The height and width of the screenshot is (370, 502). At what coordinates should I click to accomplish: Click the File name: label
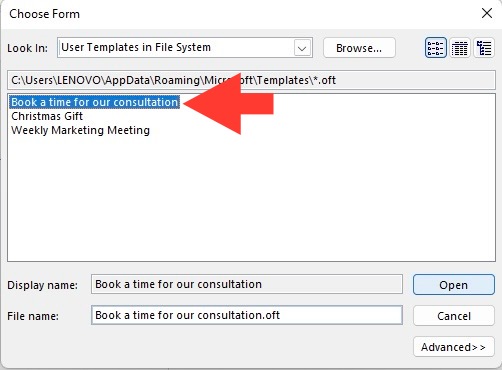(33, 316)
